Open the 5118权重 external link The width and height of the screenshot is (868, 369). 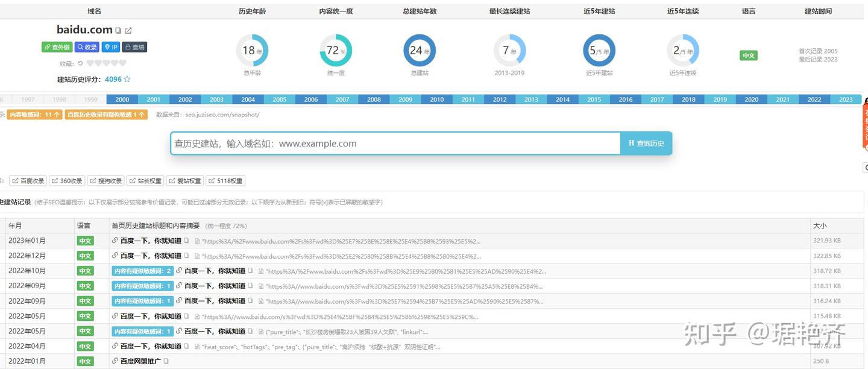coord(225,181)
